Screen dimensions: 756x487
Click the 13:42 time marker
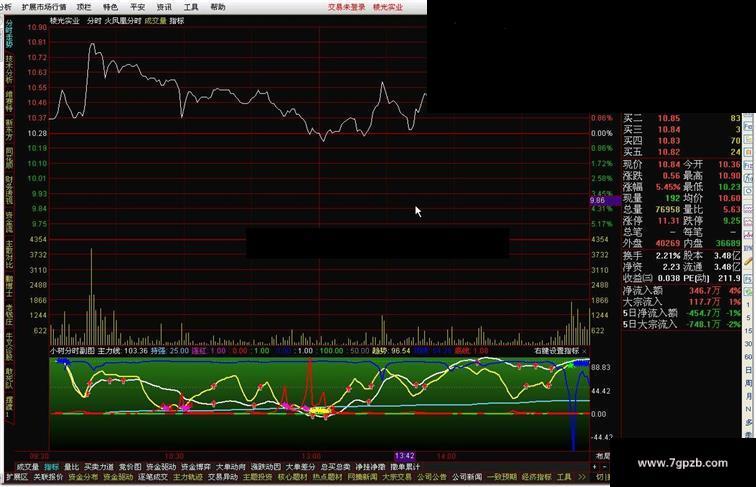(x=405, y=456)
